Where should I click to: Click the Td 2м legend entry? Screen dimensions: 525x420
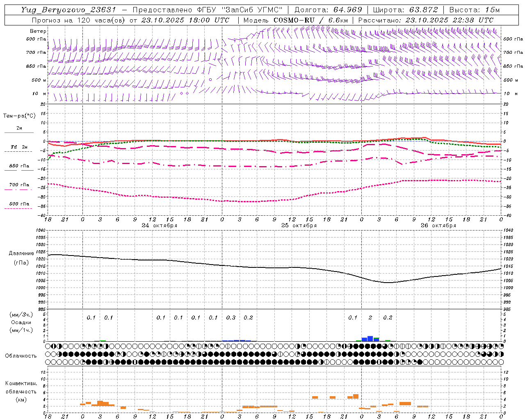click(x=19, y=147)
